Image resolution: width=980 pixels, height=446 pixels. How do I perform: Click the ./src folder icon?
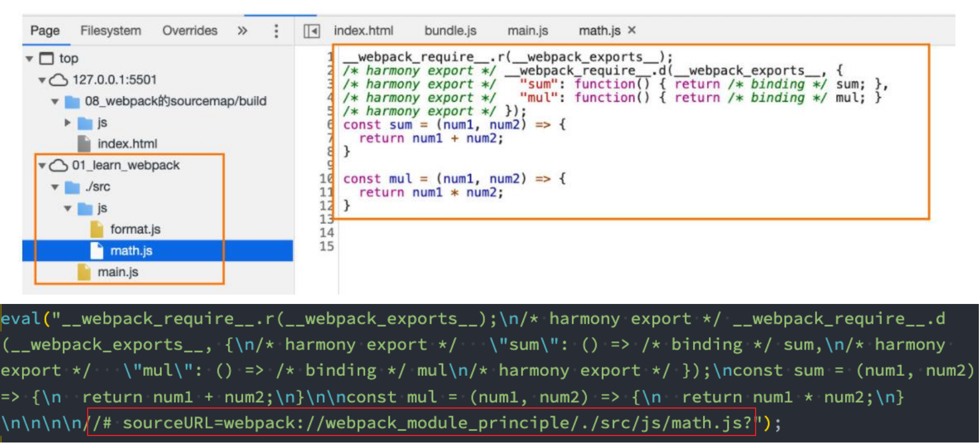pyautogui.click(x=72, y=187)
